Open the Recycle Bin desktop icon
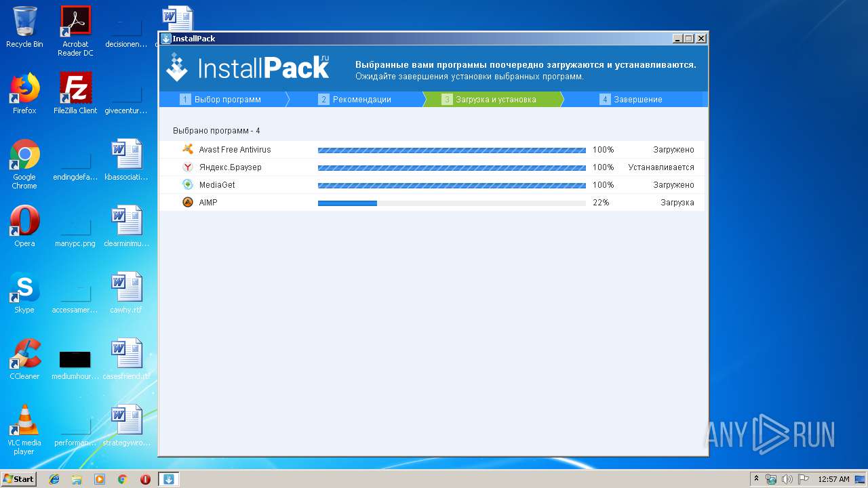Image resolution: width=868 pixels, height=488 pixels. click(24, 28)
